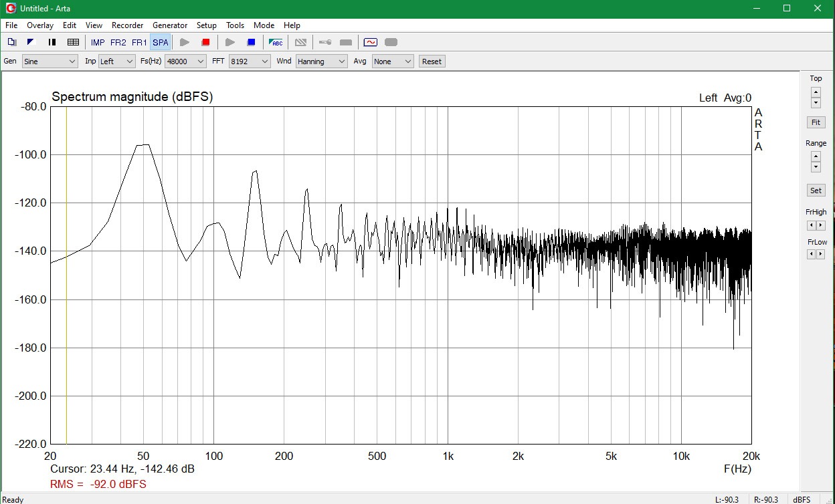Click the black-and-blue triangle toolbar icon

click(x=31, y=42)
